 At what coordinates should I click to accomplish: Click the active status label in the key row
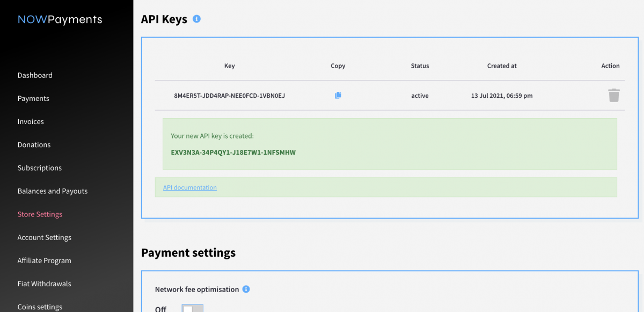pyautogui.click(x=420, y=95)
